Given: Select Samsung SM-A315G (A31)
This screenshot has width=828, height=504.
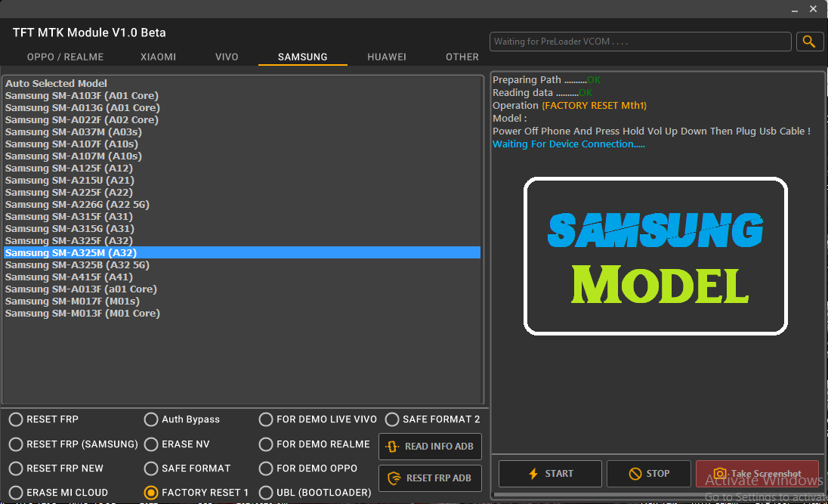Looking at the screenshot, I should [242, 229].
